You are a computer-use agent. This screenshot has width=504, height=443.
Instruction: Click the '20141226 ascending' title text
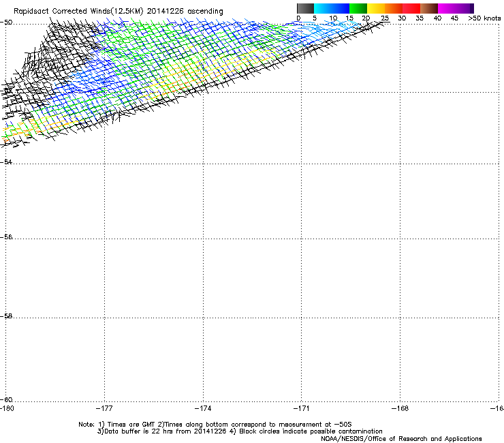tap(185, 12)
